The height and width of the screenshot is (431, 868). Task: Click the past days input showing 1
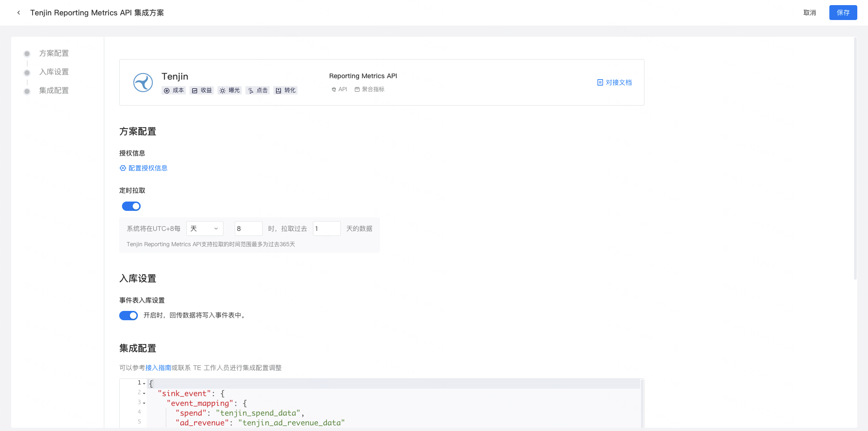tap(327, 229)
